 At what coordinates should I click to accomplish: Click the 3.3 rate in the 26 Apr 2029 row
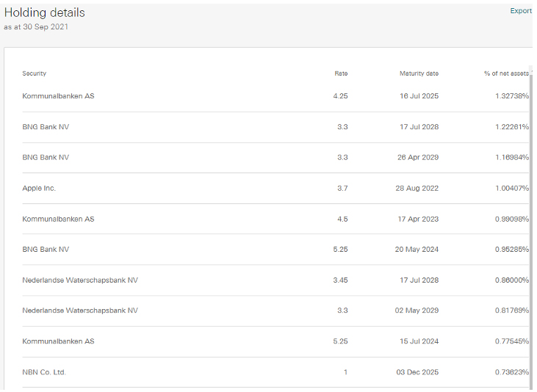[x=342, y=157]
